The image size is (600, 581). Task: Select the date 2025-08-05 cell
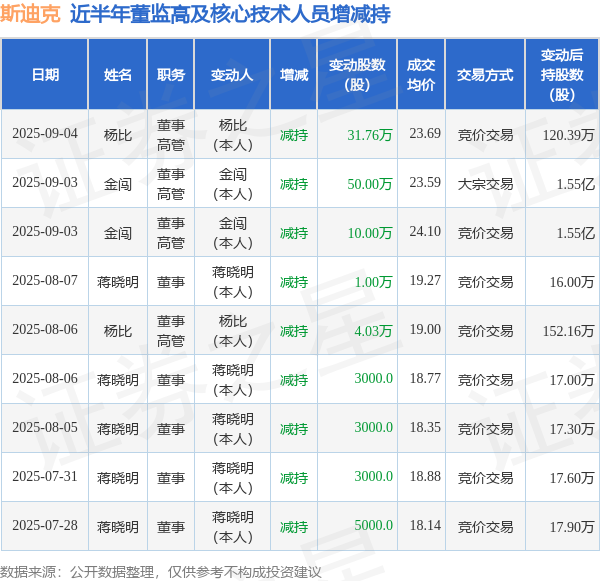tap(45, 428)
